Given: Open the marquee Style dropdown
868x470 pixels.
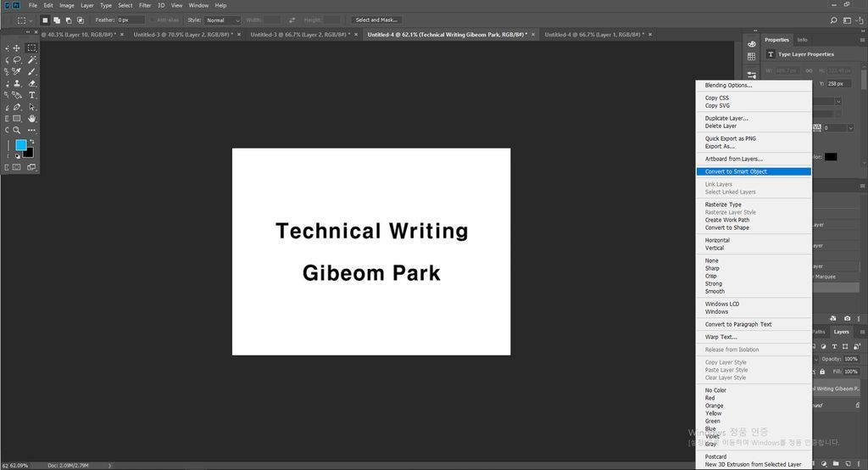Looking at the screenshot, I should [x=223, y=20].
